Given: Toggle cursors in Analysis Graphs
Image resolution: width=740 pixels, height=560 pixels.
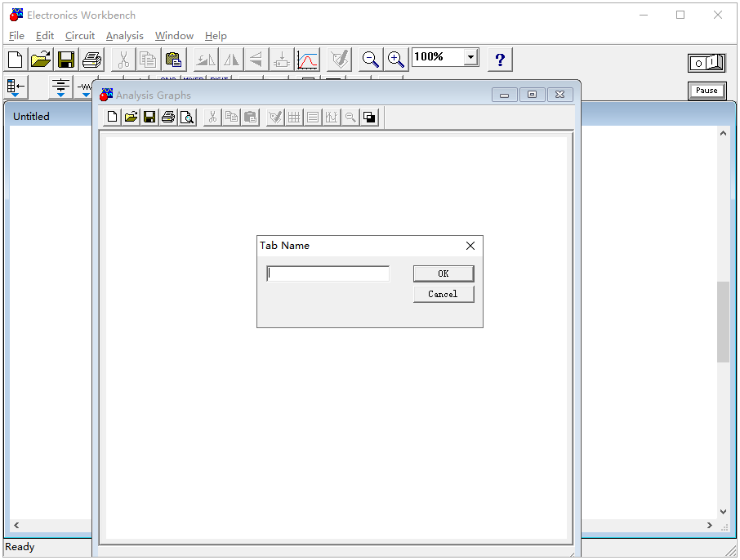Looking at the screenshot, I should tap(332, 117).
